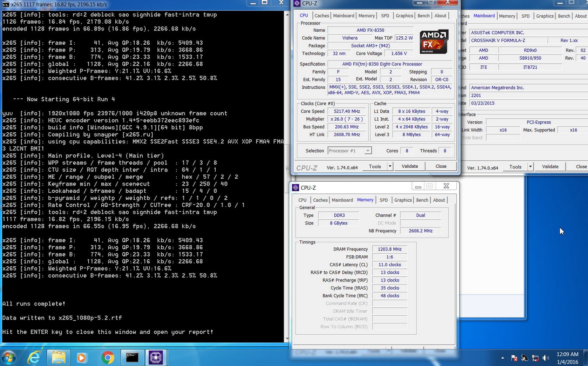
Task: Switch to SPD tab in Memory window
Action: click(x=383, y=200)
